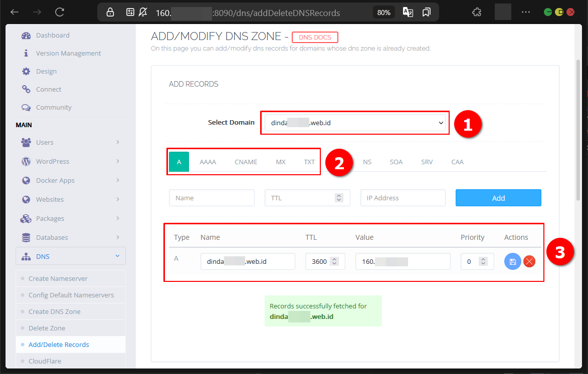Expand the Packages submenu chevron
588x374 pixels.
(118, 218)
